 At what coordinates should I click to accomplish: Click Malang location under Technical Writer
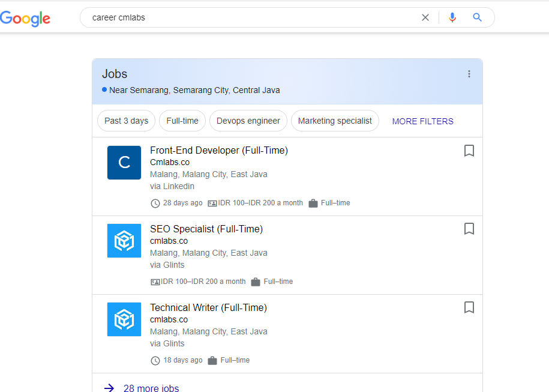pyautogui.click(x=209, y=331)
